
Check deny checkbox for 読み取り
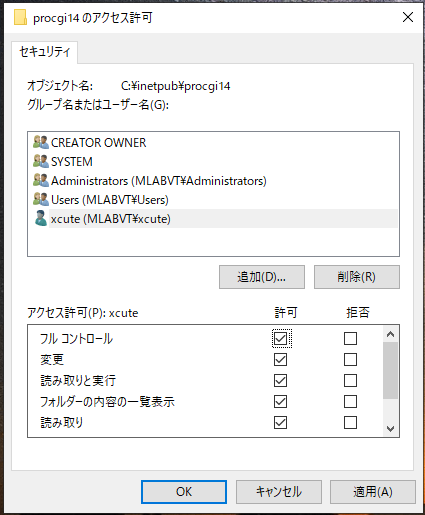click(350, 422)
